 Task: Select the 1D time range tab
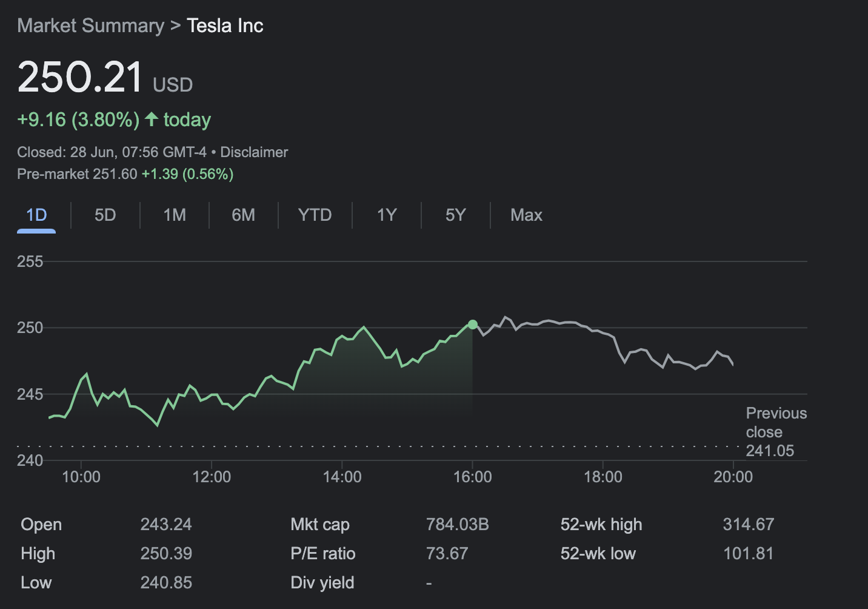[x=36, y=215]
